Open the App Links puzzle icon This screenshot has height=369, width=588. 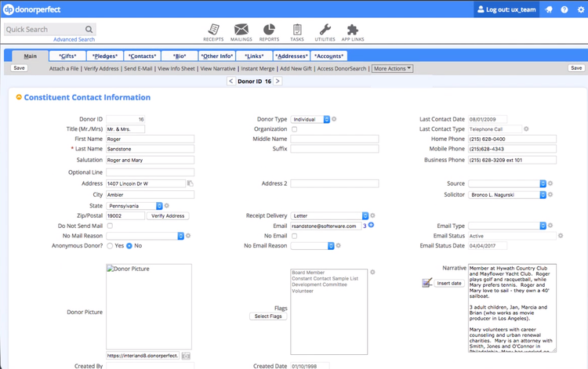(x=353, y=31)
